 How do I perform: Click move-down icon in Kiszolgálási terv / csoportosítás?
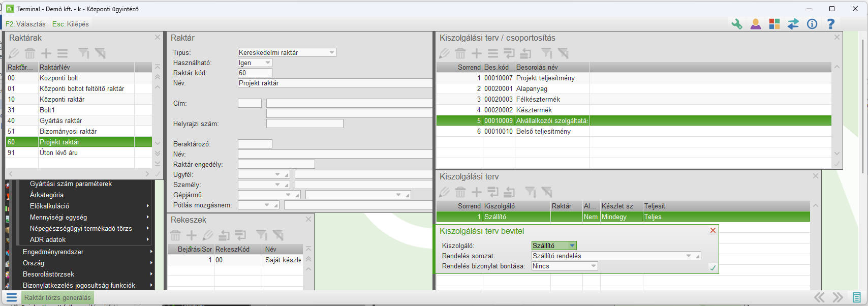click(x=509, y=53)
